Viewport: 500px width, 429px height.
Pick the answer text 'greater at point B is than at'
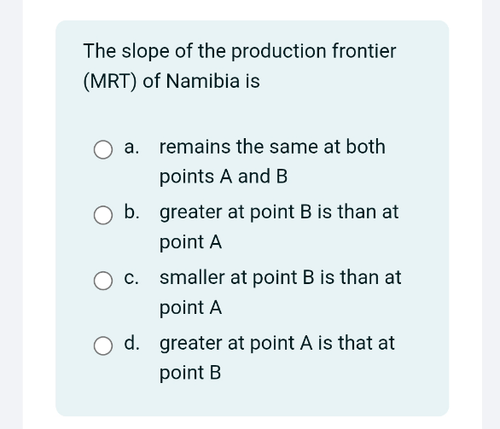tap(279, 213)
